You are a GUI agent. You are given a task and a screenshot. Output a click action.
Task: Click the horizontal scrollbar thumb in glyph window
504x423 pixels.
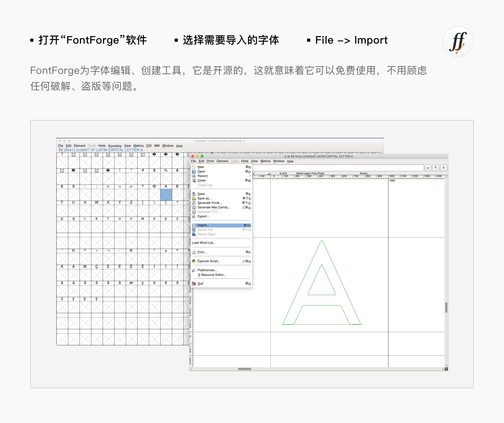pos(245,369)
